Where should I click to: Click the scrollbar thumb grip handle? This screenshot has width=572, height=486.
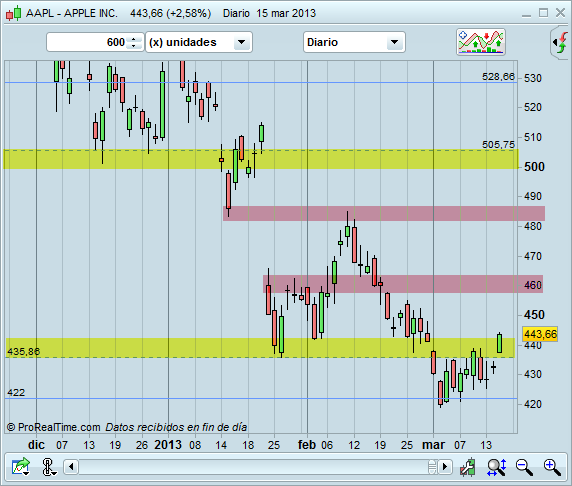432,467
